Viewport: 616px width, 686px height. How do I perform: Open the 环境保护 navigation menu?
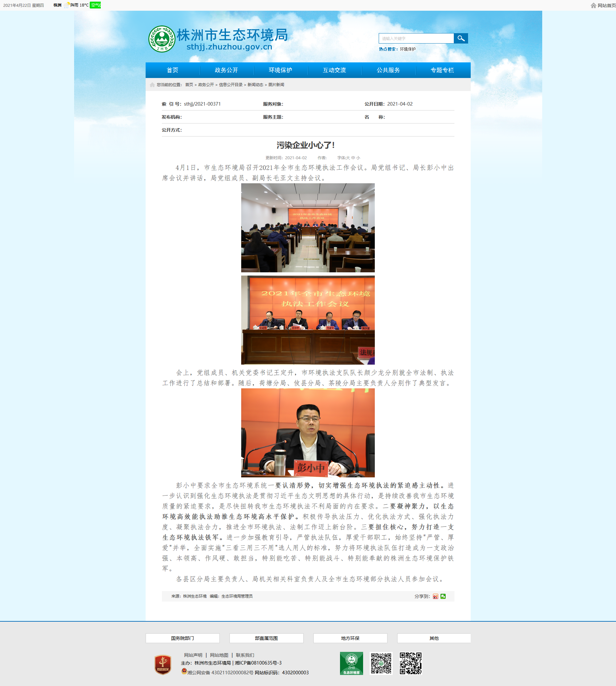pyautogui.click(x=280, y=70)
